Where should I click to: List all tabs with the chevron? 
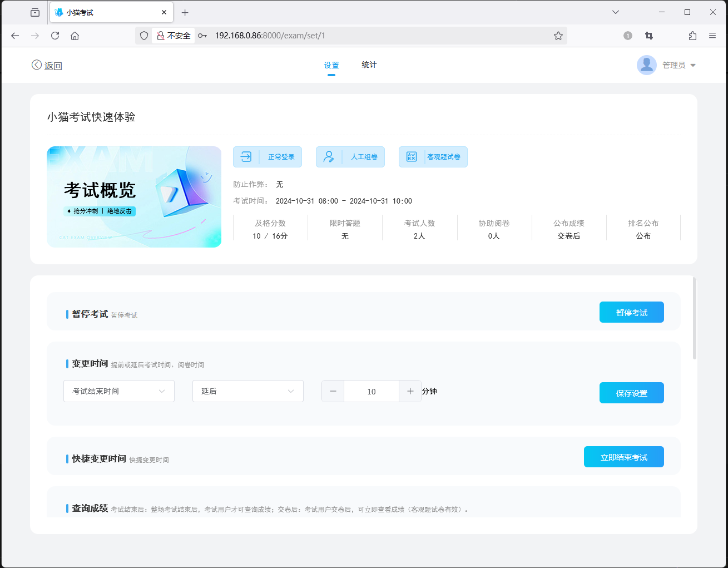click(x=616, y=12)
